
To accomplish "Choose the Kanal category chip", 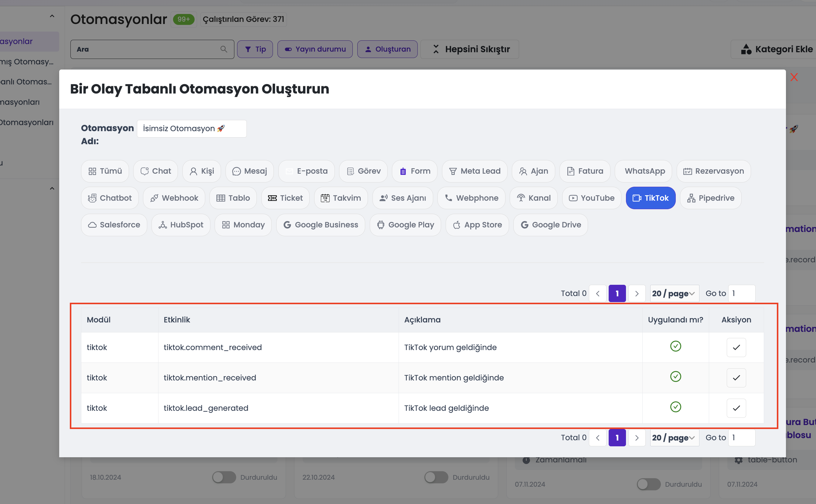I will point(533,198).
